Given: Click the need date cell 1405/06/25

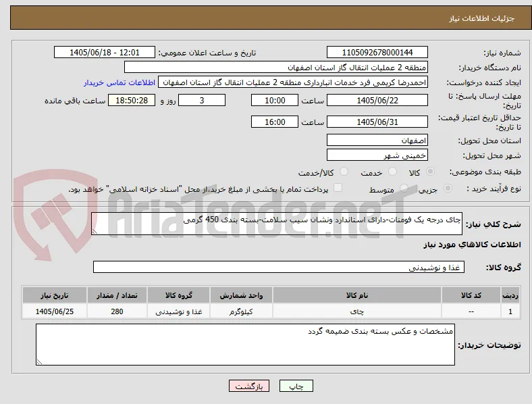Looking at the screenshot, I should pos(55,311).
